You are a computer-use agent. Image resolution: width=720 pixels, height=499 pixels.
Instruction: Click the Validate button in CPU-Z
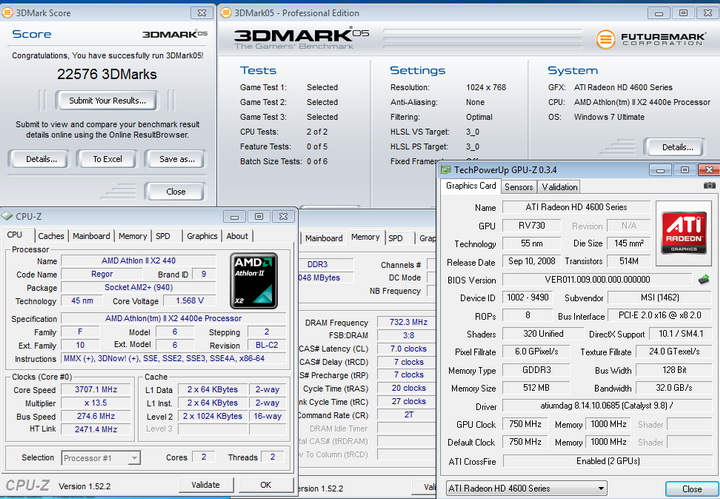(205, 485)
